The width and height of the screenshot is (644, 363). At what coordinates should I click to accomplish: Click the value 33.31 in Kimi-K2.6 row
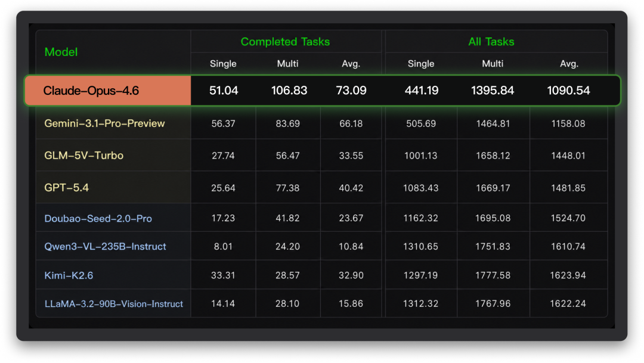[224, 275]
